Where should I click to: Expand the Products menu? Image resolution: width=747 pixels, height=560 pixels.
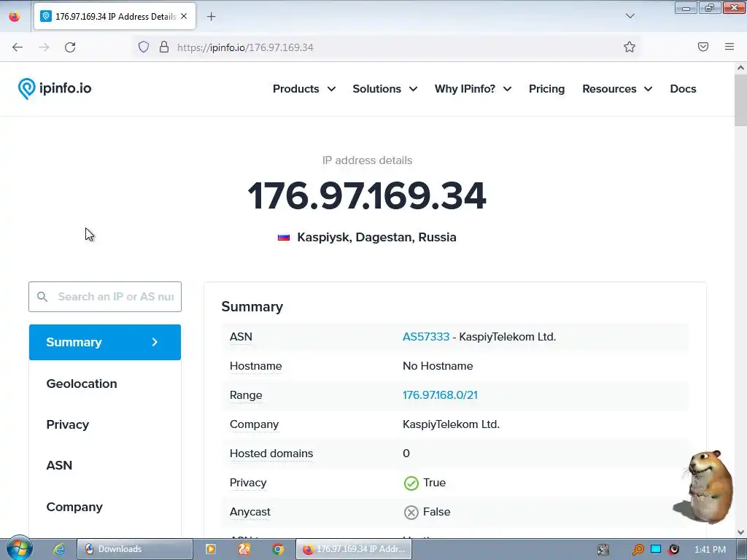coord(304,89)
